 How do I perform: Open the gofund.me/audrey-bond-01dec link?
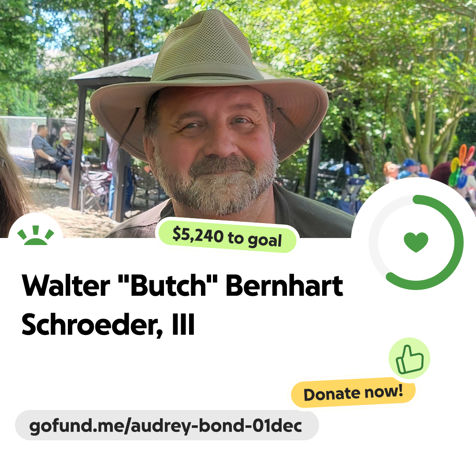click(167, 425)
